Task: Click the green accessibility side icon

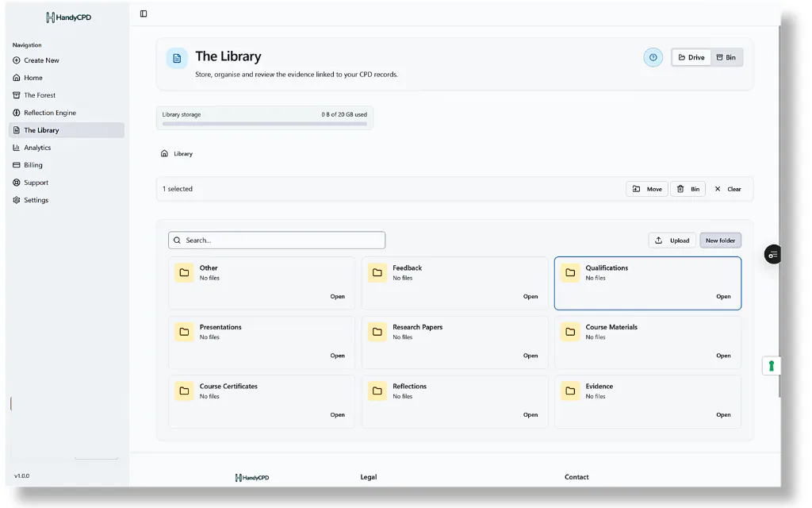Action: pos(771,366)
